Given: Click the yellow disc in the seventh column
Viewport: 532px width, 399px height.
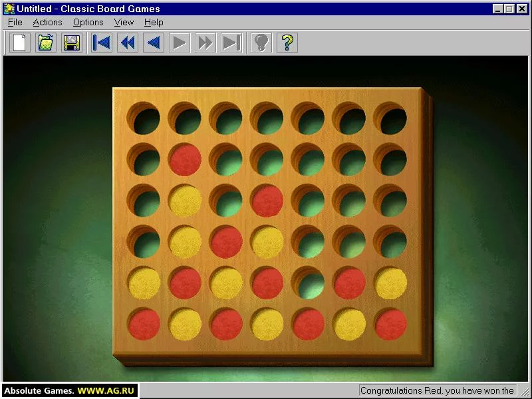Looking at the screenshot, I should 390,283.
